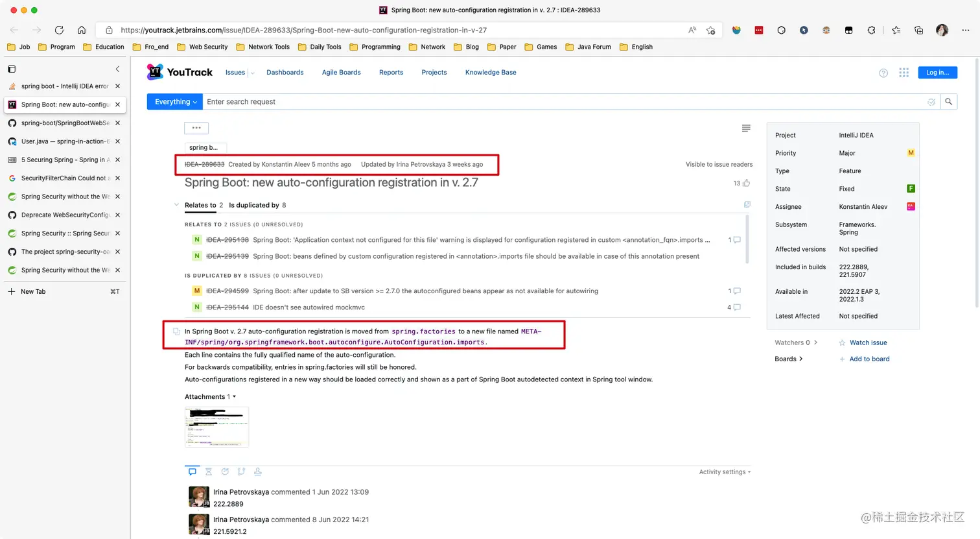Like the issue with the thumbs-up icon
This screenshot has height=539, width=980.
coord(745,184)
